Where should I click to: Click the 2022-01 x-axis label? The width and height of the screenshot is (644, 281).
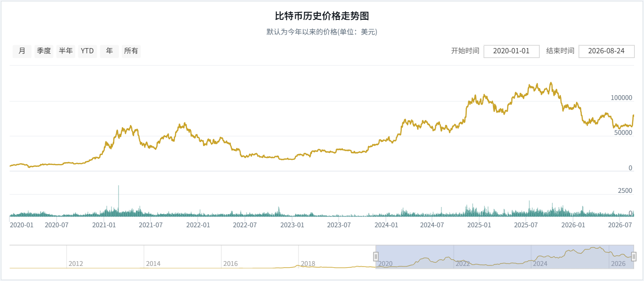pyautogui.click(x=198, y=225)
